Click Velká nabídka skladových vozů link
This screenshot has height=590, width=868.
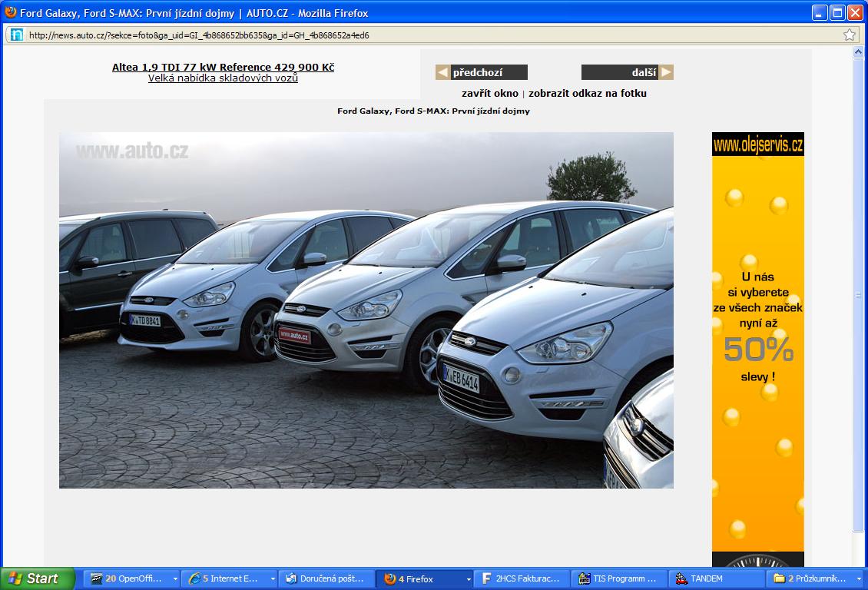pos(223,78)
